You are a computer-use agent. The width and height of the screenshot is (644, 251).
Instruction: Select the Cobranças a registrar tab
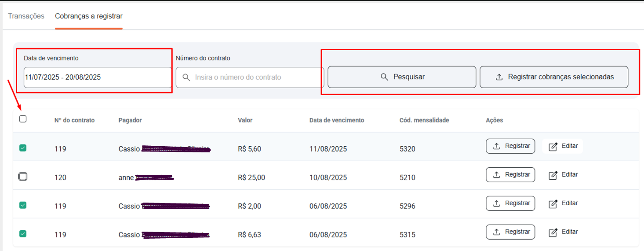pos(89,16)
